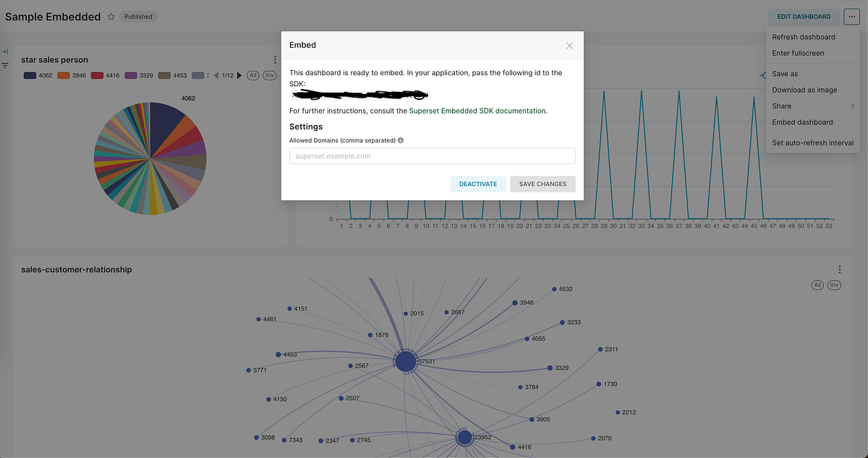Screen dimensions: 868x458
Task: Click the favorite star next to Sample Embedded
Action: (x=111, y=16)
